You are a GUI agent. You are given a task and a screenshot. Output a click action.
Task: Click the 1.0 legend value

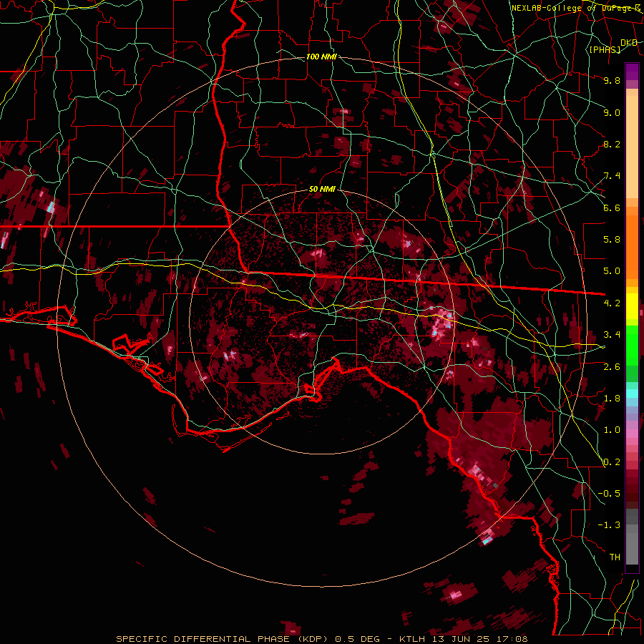click(x=612, y=430)
